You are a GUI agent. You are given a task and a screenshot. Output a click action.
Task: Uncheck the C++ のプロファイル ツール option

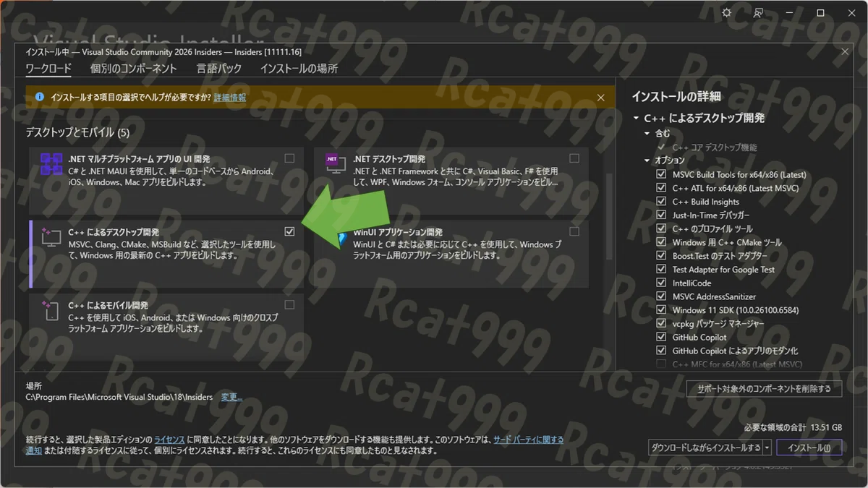[x=660, y=228]
